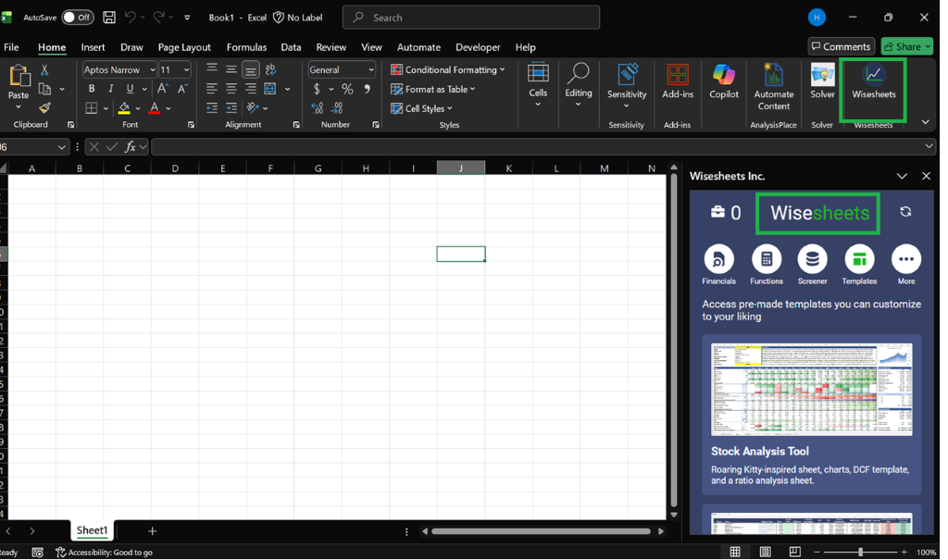Switch to the Insert tab

[x=94, y=47]
